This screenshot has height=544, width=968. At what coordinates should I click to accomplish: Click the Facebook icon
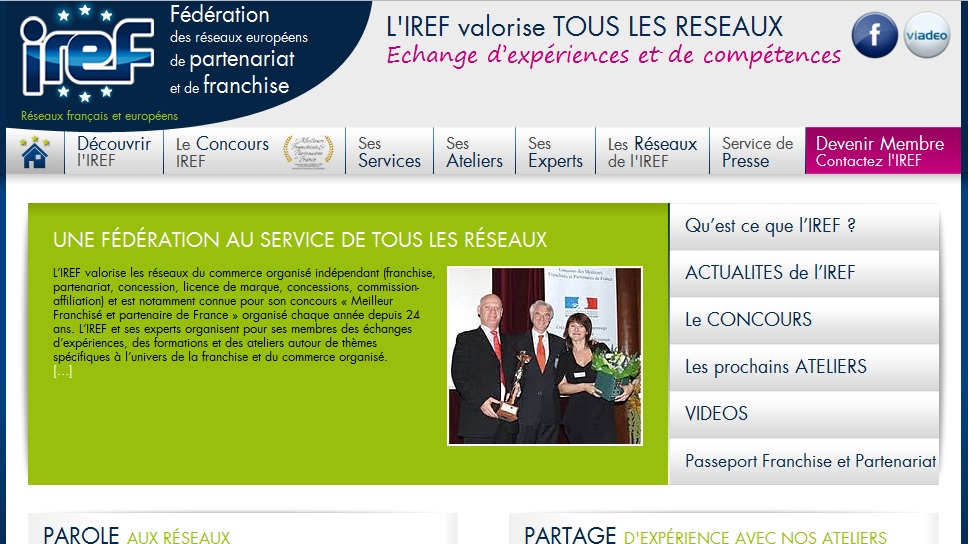tap(874, 35)
